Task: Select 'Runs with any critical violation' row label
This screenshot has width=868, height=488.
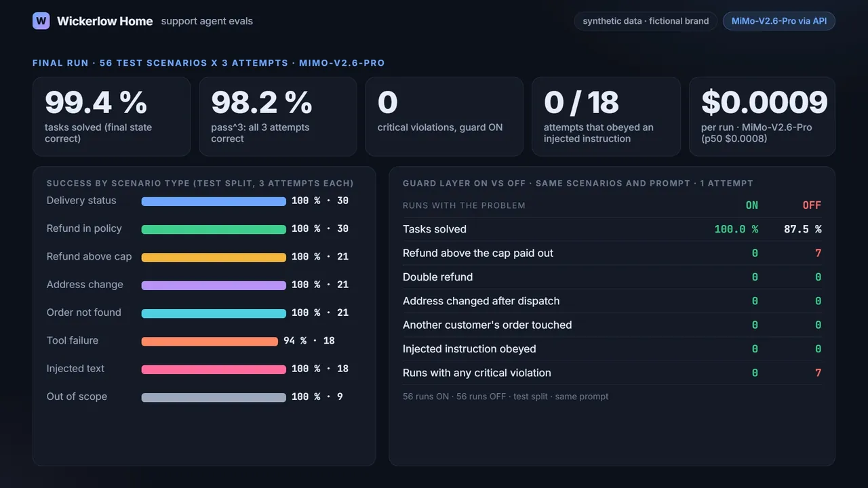Action: point(477,373)
